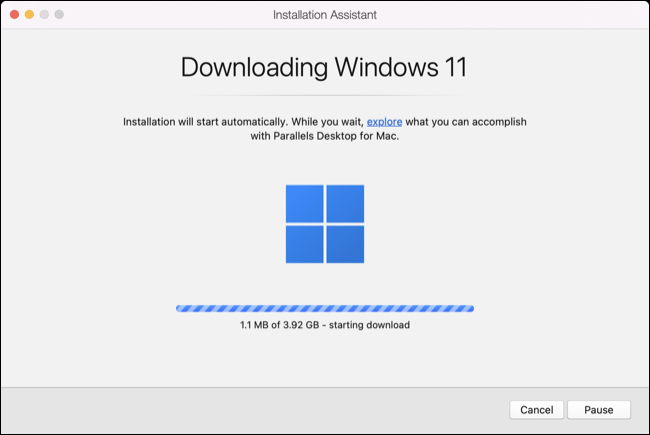Click the Cancel button
Screen dimensions: 650x435
click(536, 410)
